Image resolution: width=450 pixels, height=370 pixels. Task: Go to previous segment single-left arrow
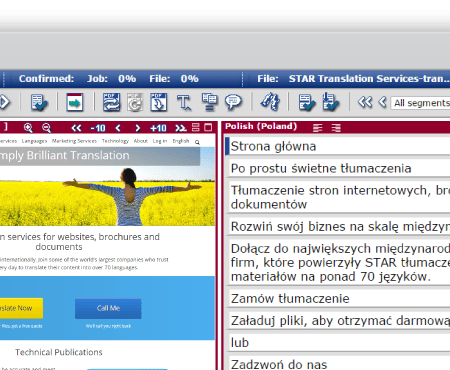[382, 102]
